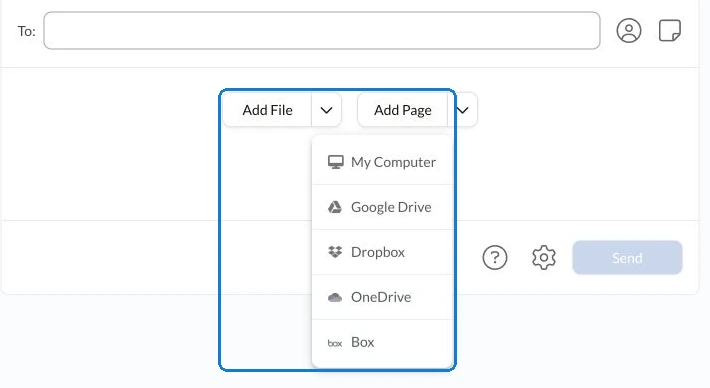Click the Send button
Viewport: 710px width, 388px height.
[x=627, y=258]
